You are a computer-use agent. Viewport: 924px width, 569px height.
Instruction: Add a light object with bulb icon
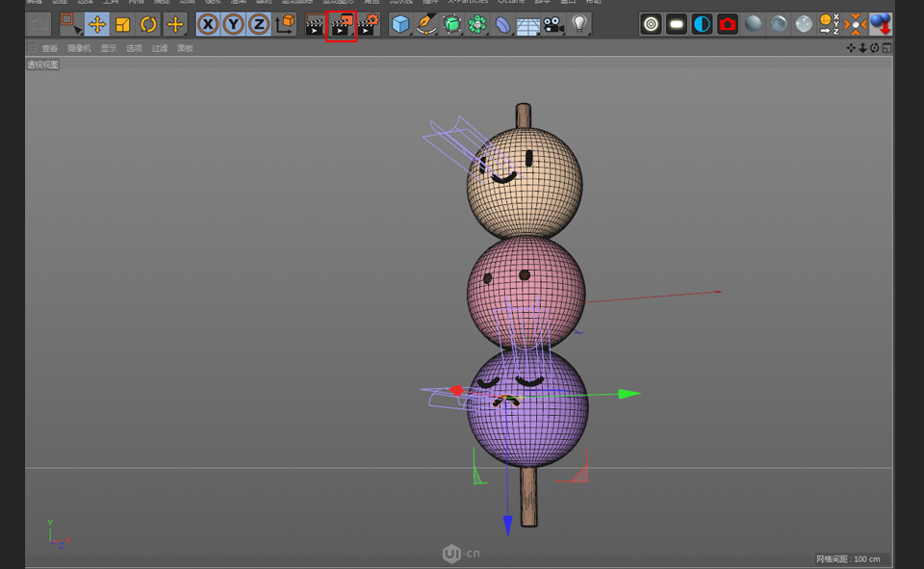click(x=579, y=24)
